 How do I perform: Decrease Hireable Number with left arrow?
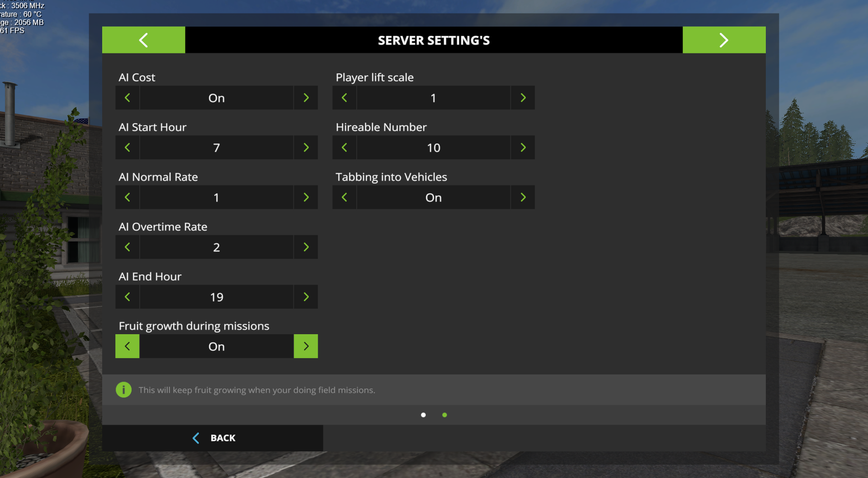point(344,147)
